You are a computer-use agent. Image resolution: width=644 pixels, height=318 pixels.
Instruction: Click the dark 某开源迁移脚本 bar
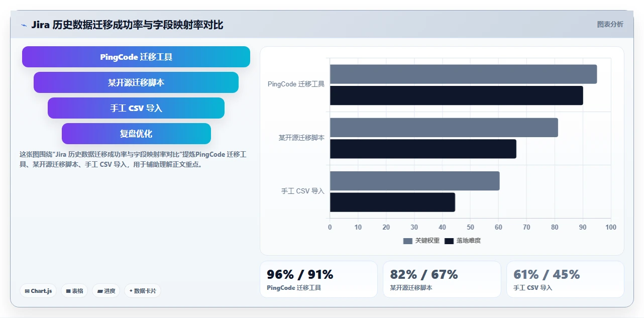[x=423, y=149]
